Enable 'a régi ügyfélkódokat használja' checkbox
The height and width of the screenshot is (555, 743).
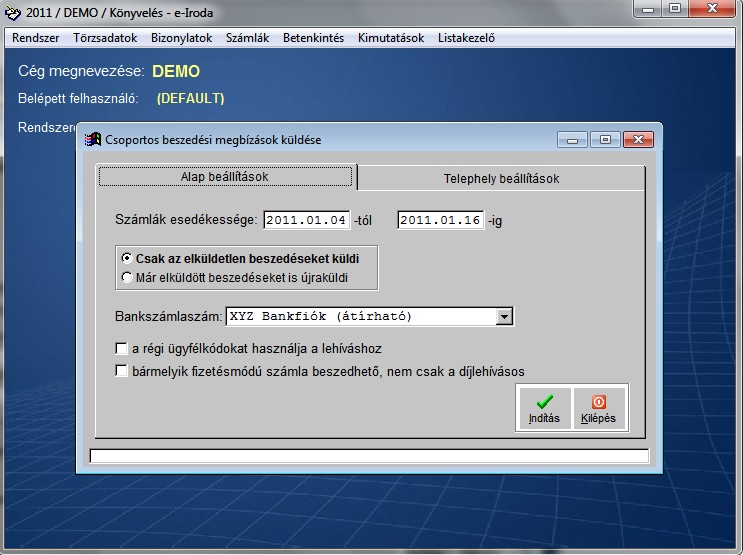click(x=121, y=349)
